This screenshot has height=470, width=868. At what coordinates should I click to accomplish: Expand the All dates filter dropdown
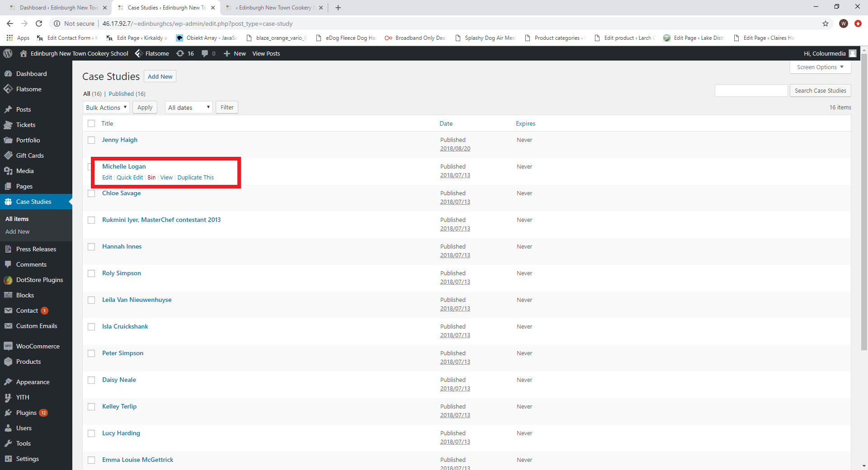189,108
